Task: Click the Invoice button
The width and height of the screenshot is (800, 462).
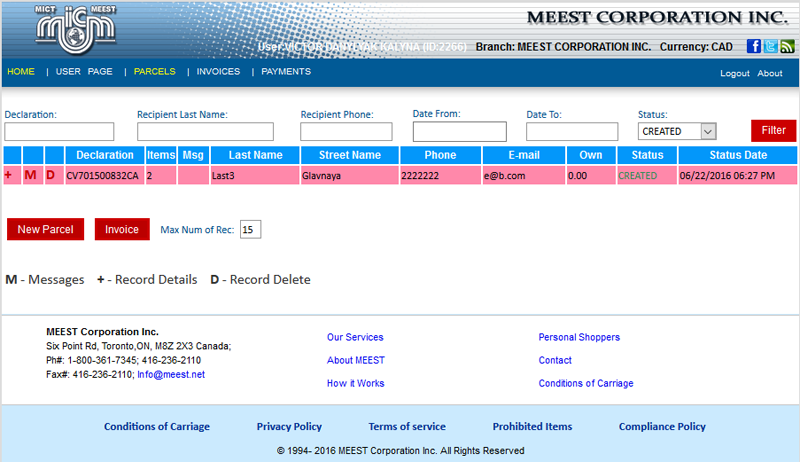Action: [122, 229]
